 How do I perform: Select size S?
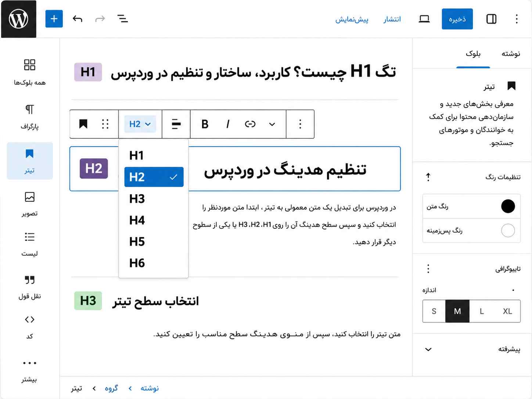click(x=434, y=311)
